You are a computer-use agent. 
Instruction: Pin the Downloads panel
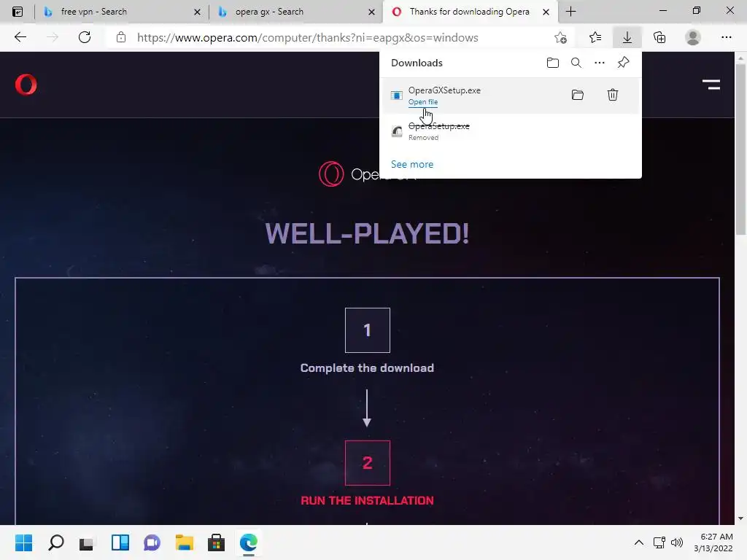pyautogui.click(x=623, y=63)
